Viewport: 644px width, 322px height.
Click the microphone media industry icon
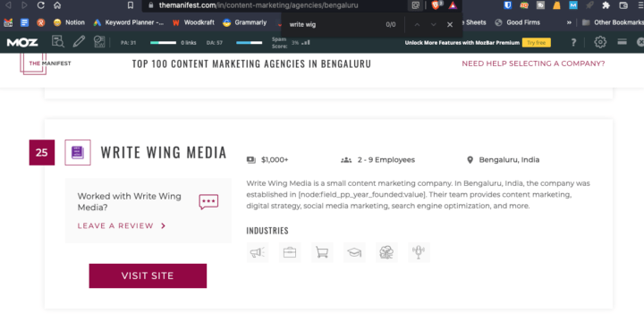[x=419, y=252]
